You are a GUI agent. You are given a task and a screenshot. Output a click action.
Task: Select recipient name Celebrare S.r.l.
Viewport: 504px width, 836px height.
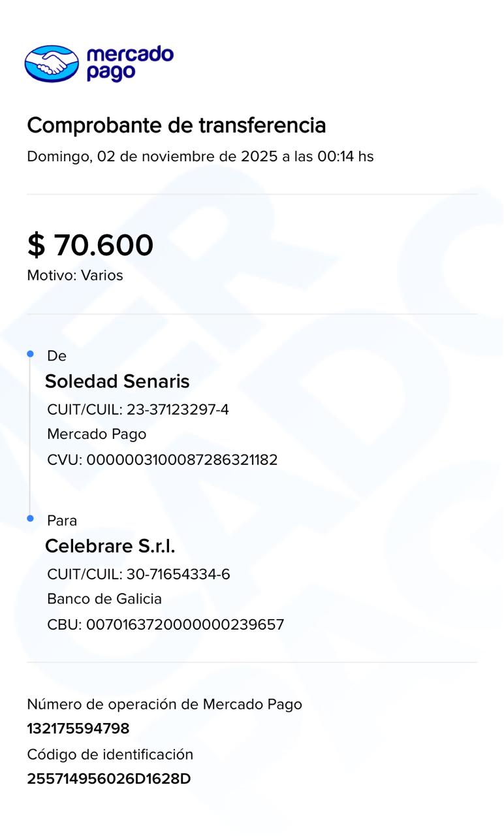coord(110,546)
